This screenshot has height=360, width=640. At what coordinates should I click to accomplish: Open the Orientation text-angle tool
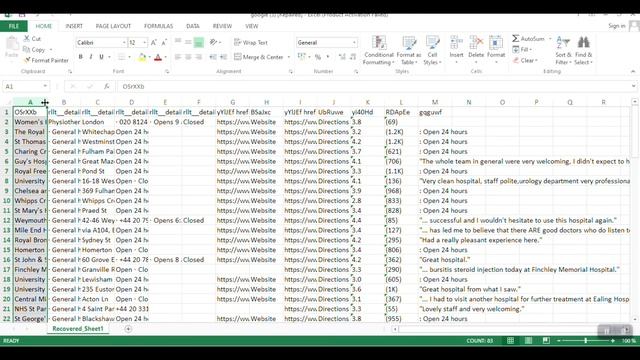click(214, 42)
